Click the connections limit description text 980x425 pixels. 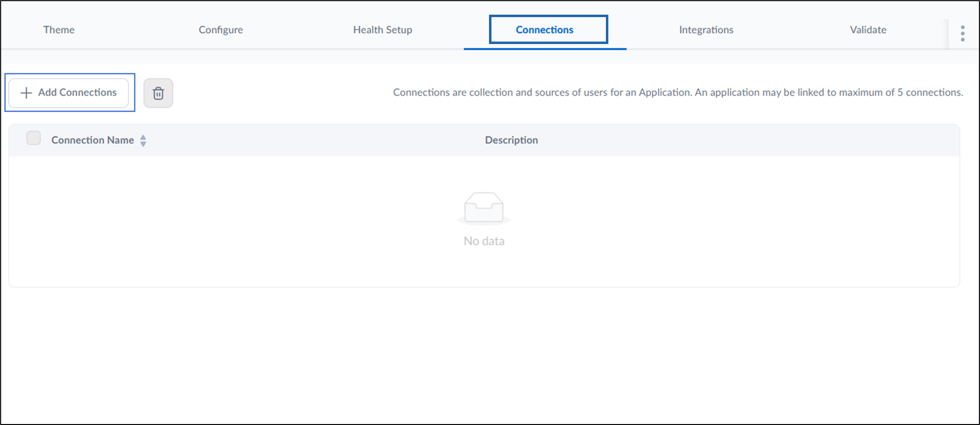click(x=678, y=92)
